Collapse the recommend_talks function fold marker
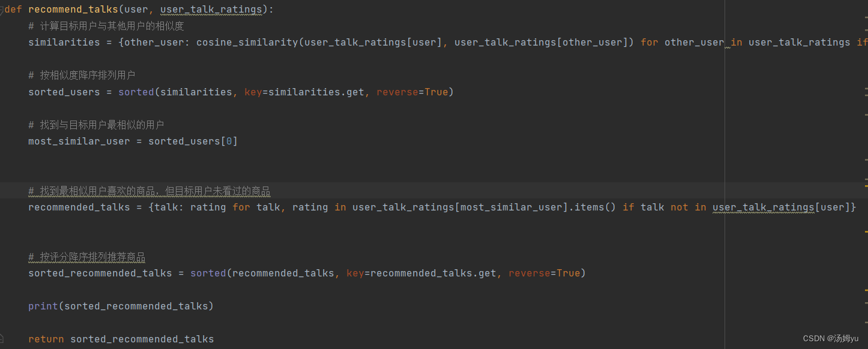Screen dimensions: 868x349 point(2,10)
